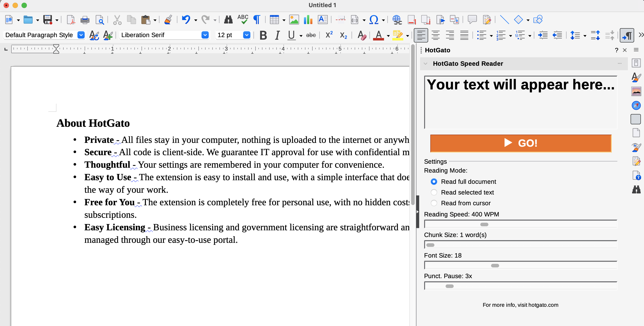
Task: Click the Print icon
Action: click(85, 19)
